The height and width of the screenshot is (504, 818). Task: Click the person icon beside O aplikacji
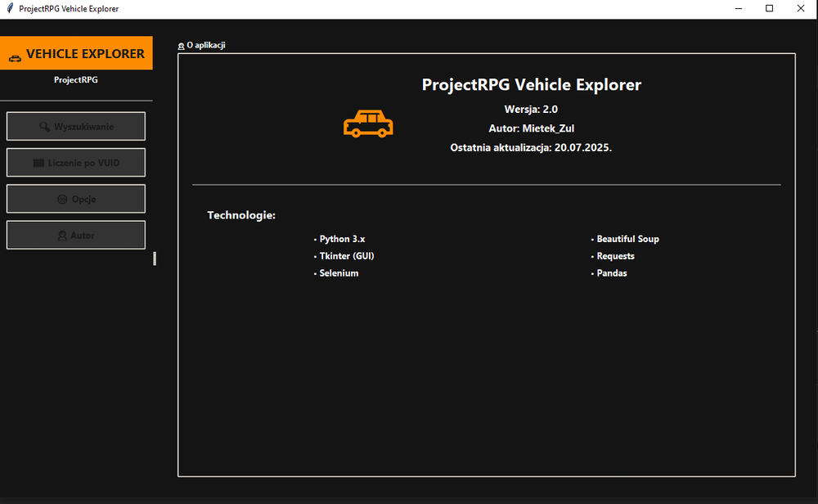(x=181, y=46)
